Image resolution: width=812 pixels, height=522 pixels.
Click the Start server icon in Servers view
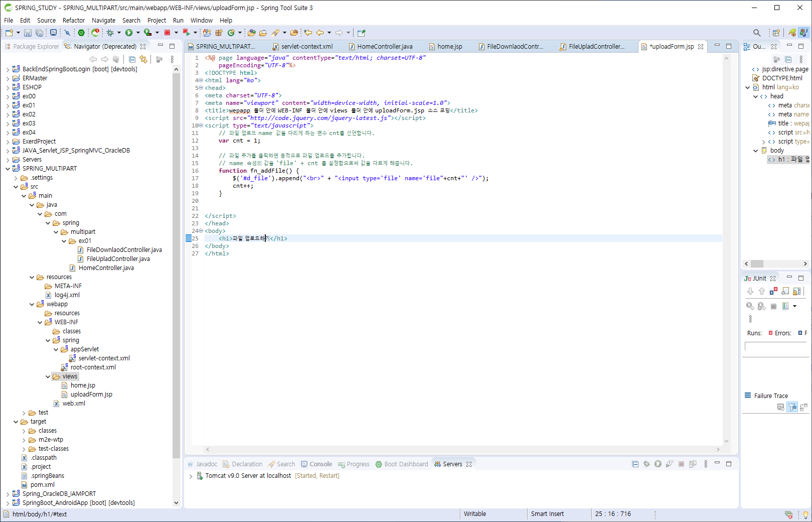point(658,464)
